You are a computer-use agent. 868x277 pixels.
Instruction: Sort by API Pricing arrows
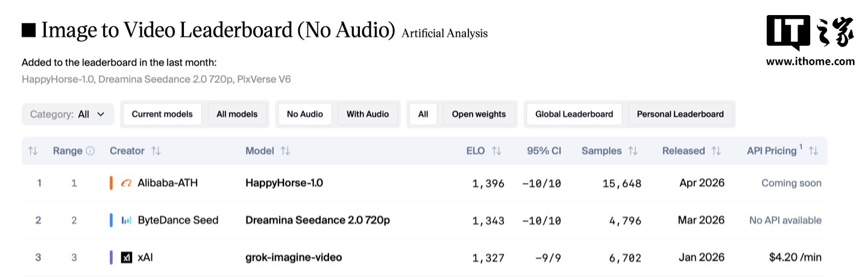point(813,151)
